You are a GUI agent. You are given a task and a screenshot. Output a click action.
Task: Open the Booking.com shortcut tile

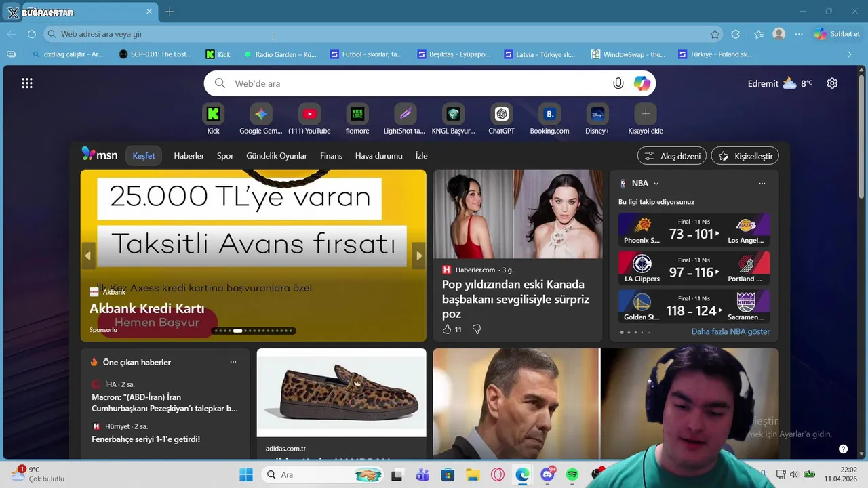[x=550, y=114]
